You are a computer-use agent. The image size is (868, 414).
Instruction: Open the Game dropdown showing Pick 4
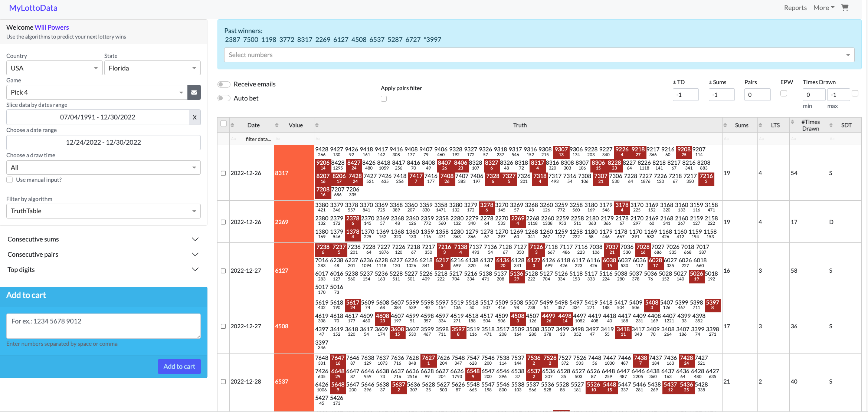click(96, 92)
